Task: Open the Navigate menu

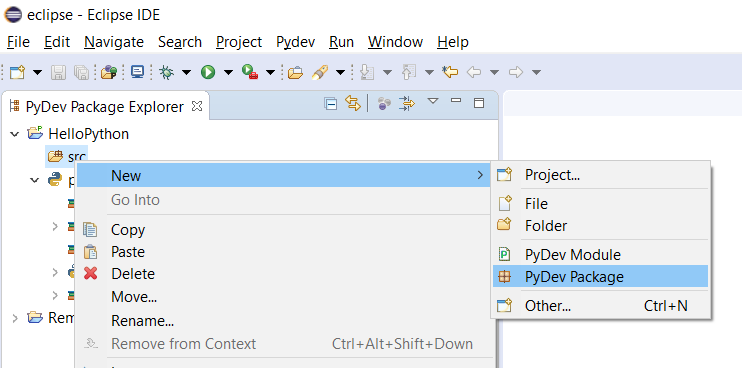Action: (114, 42)
